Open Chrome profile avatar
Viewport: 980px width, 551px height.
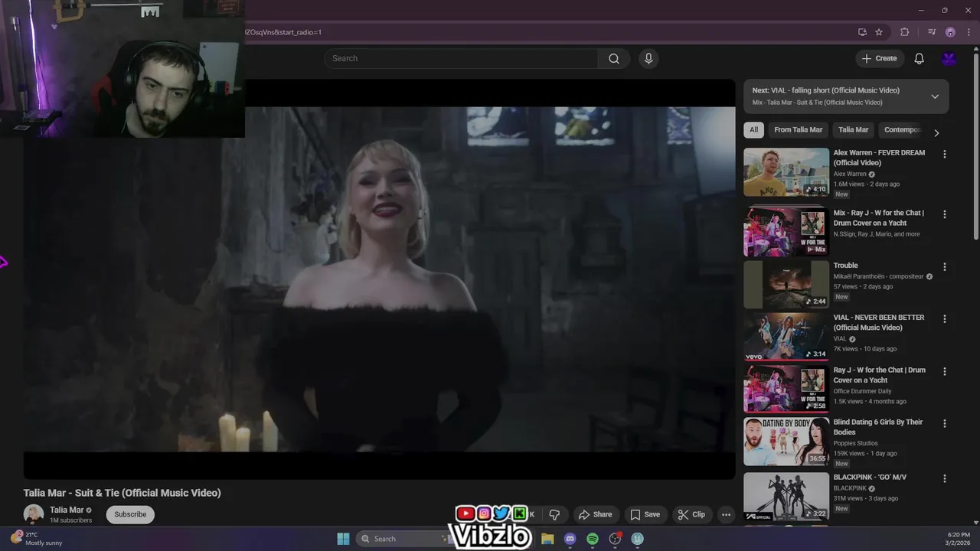950,32
